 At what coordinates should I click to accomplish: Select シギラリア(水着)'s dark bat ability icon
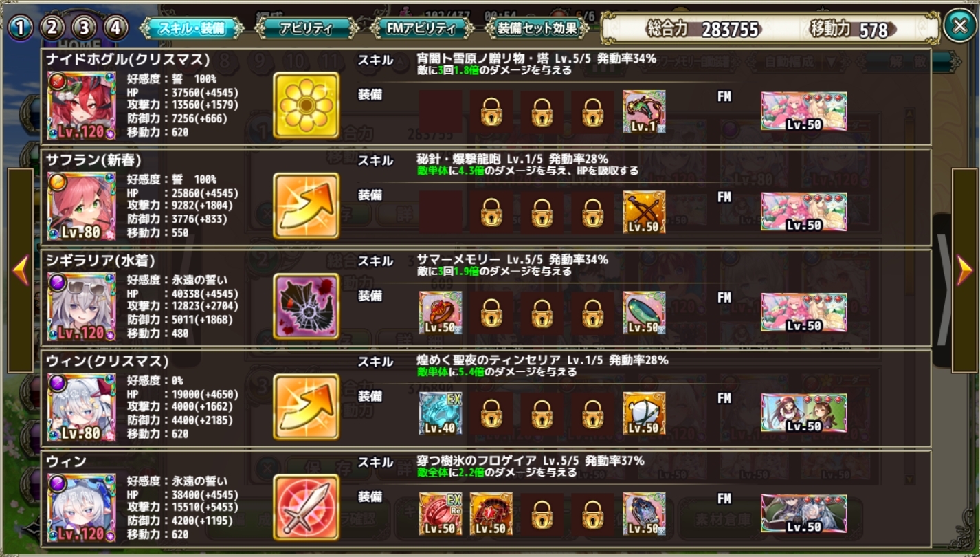(306, 306)
